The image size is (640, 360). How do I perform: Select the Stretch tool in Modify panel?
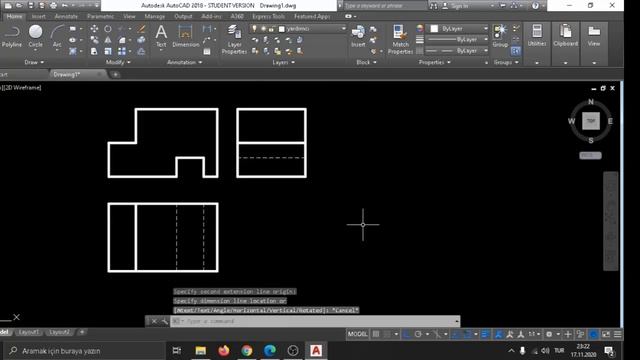[x=94, y=51]
